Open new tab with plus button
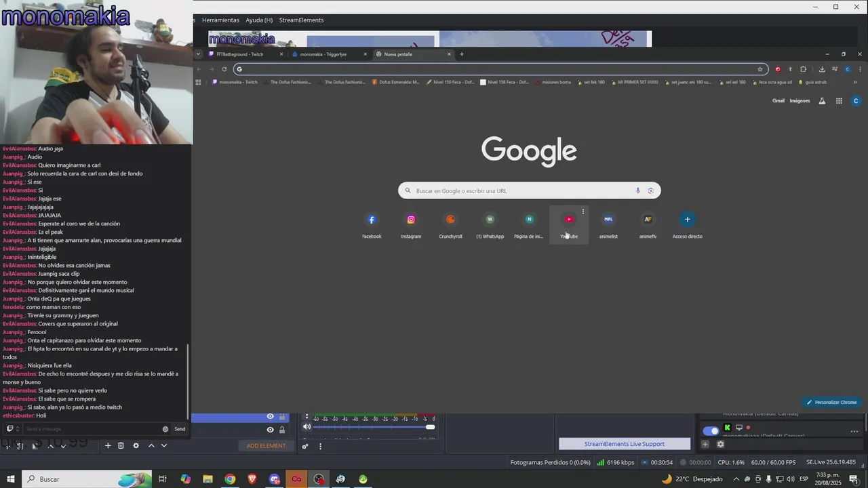The height and width of the screenshot is (488, 868). click(x=462, y=54)
